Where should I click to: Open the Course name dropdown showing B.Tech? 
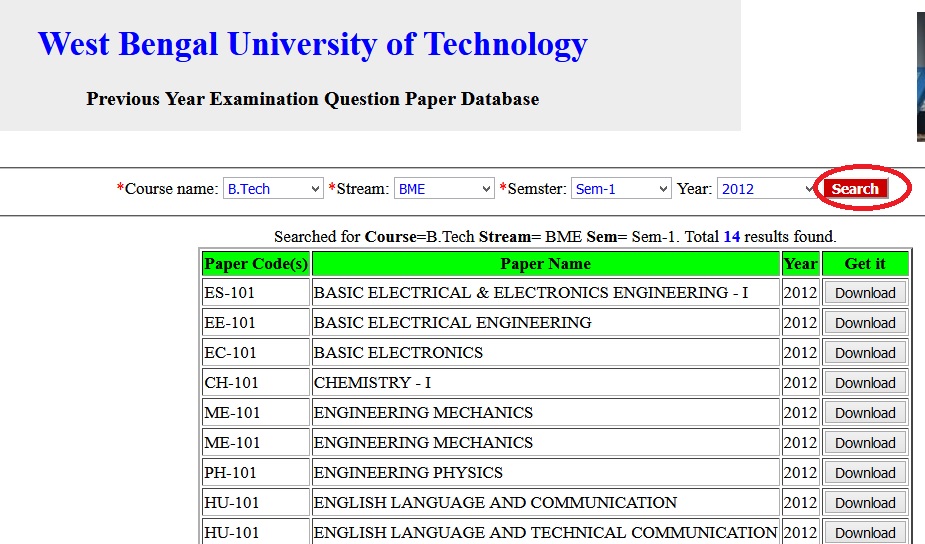(x=273, y=189)
